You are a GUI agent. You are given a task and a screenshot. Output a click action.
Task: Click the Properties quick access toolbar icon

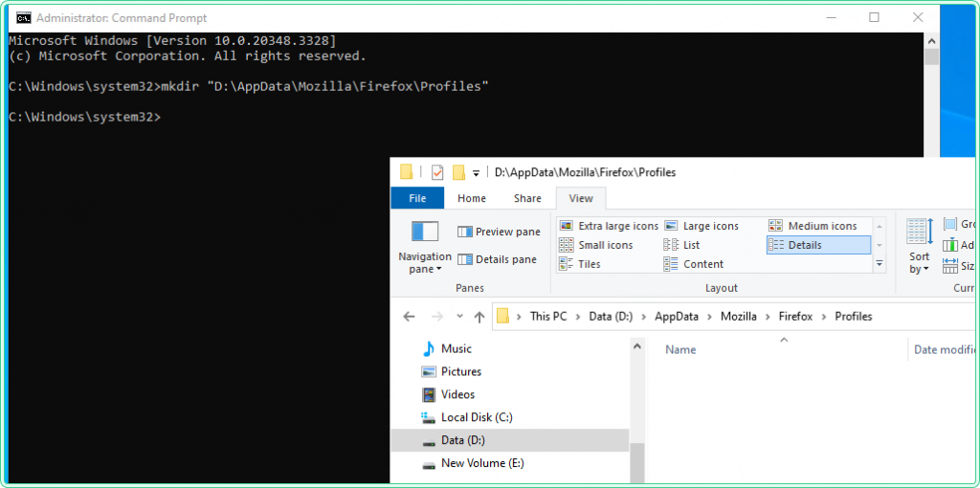click(437, 172)
